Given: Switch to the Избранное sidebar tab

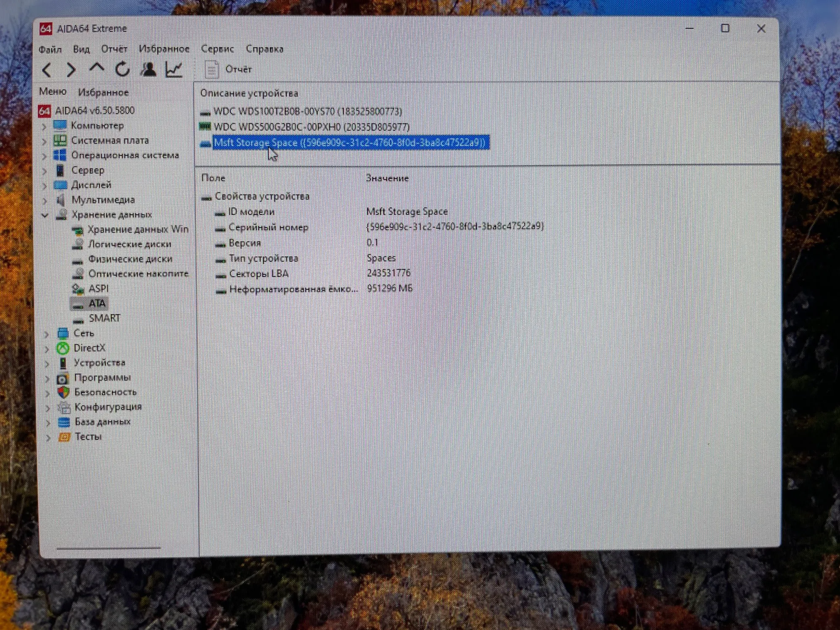Looking at the screenshot, I should point(103,92).
